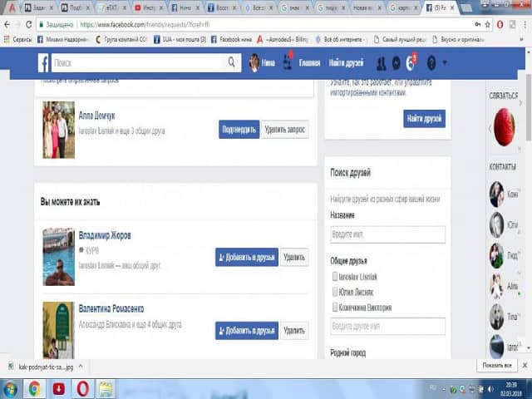Click the search magnifier icon
The width and height of the screenshot is (532, 399).
tap(231, 62)
